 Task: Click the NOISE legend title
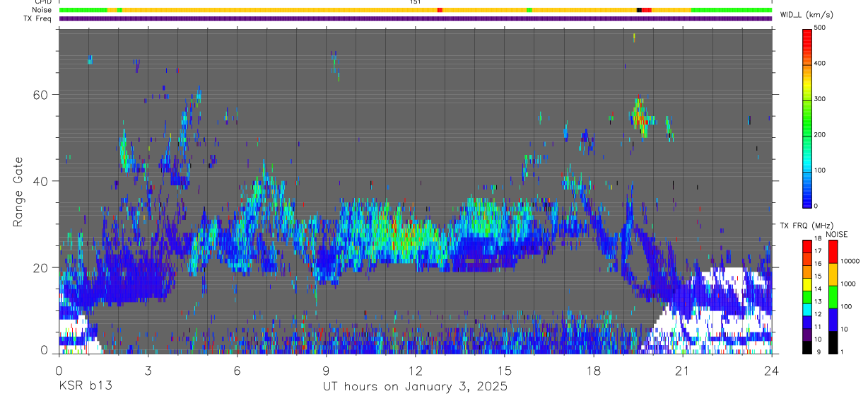tap(836, 234)
